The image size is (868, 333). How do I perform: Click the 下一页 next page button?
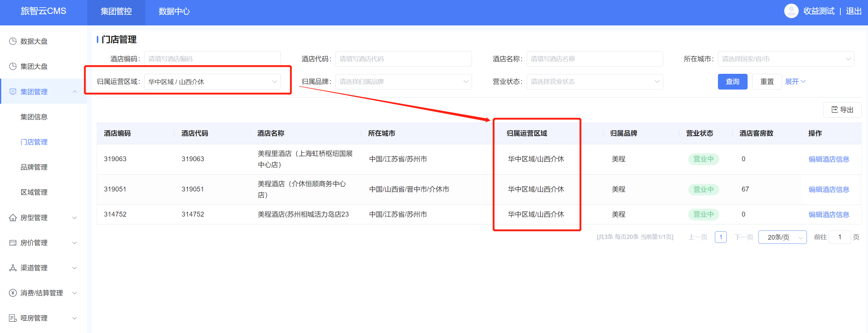[744, 237]
